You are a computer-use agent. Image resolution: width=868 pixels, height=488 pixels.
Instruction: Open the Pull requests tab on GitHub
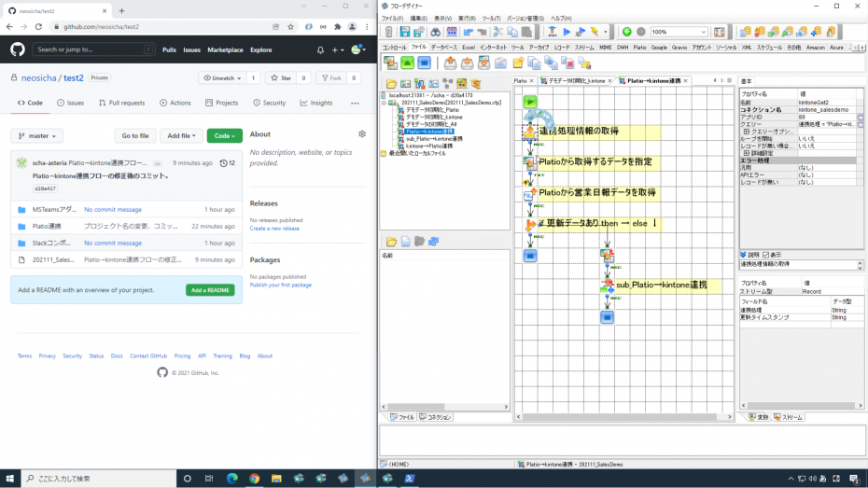pyautogui.click(x=121, y=103)
